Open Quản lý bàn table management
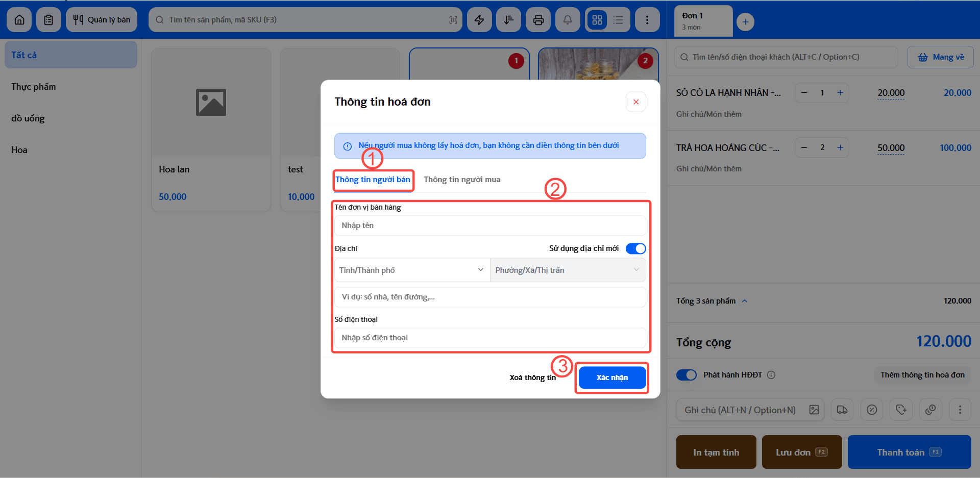This screenshot has height=478, width=980. click(x=102, y=20)
